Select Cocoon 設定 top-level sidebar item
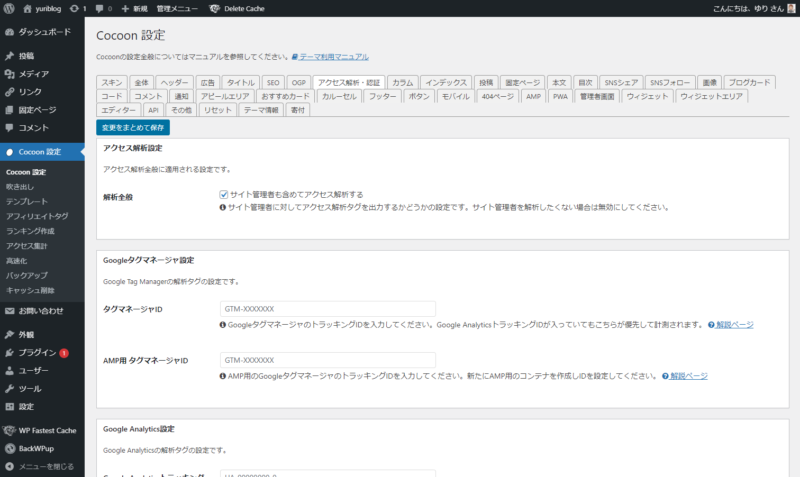This screenshot has width=800, height=477. pyautogui.click(x=42, y=152)
